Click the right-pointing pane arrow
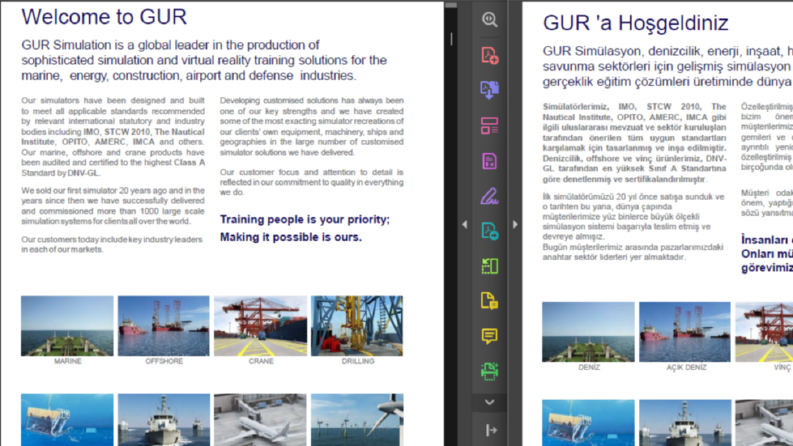This screenshot has height=446, width=793. pyautogui.click(x=515, y=224)
